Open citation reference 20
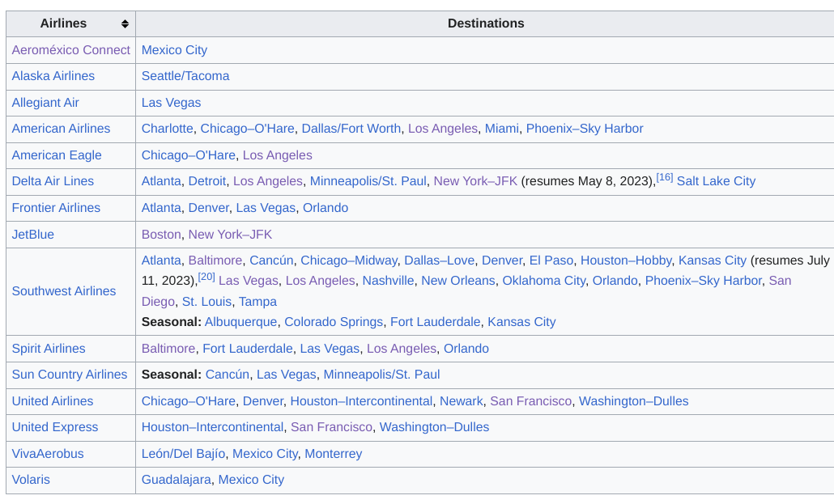Screen dimensions: 834x504 click(x=206, y=277)
